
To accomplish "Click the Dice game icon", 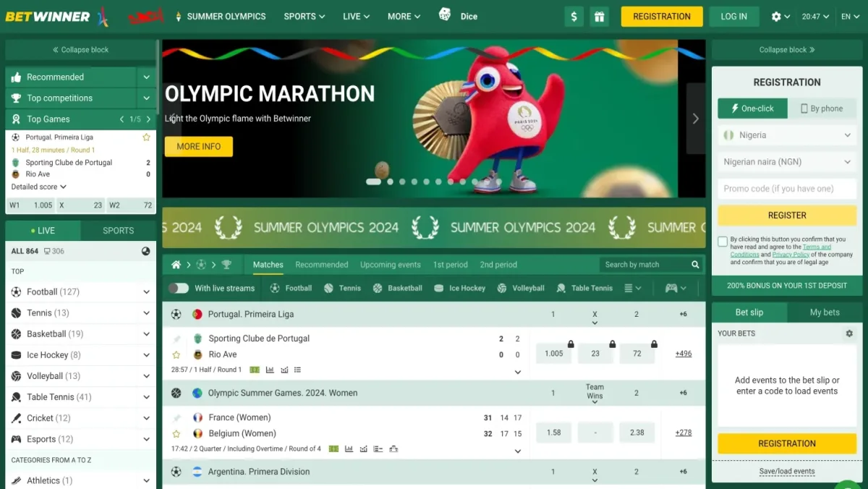I will point(445,14).
